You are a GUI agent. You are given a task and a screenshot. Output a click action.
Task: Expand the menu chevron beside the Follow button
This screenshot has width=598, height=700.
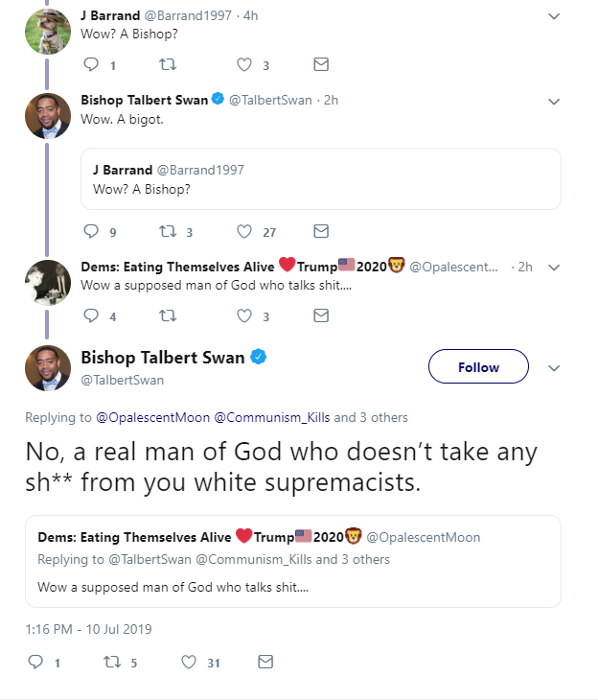pos(554,368)
